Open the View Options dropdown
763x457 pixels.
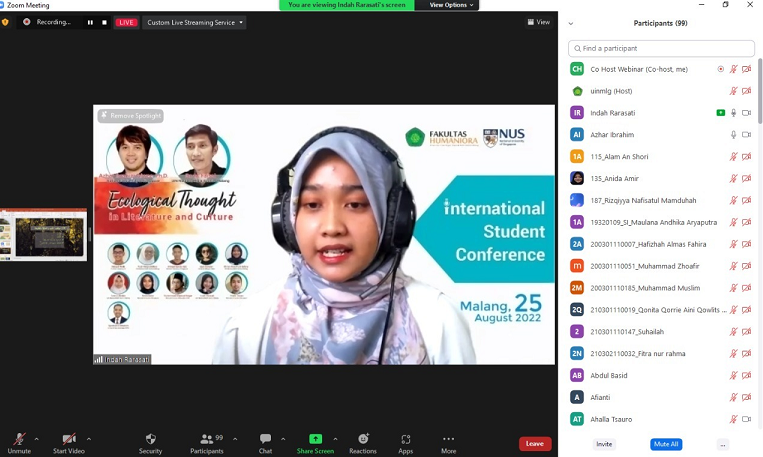tap(448, 5)
